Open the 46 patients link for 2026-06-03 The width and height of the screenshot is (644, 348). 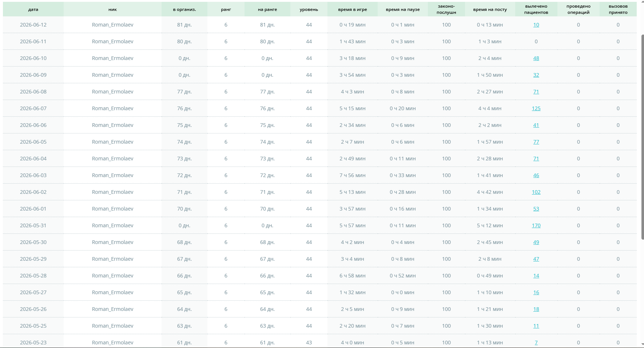(536, 175)
